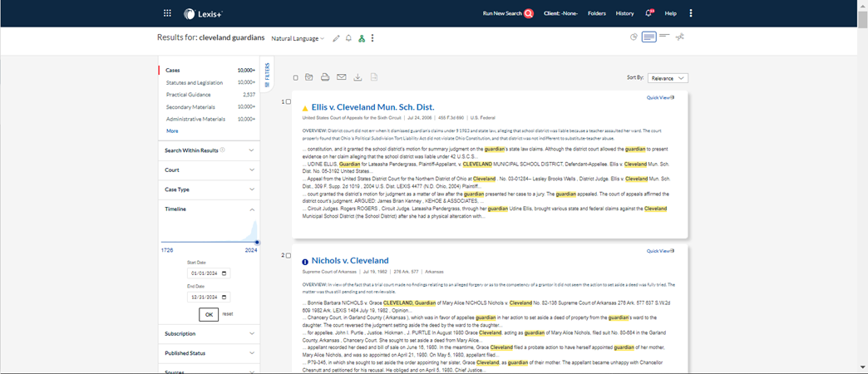This screenshot has width=868, height=374.
Task: Click the timeline histogram chart
Action: [210, 231]
